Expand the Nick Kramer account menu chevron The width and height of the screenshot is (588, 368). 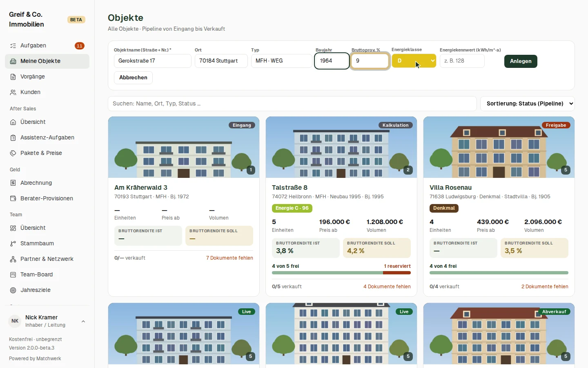click(x=83, y=321)
